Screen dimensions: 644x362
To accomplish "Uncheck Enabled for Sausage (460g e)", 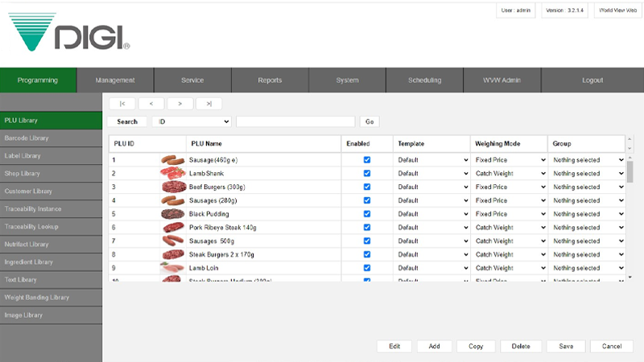I will [x=367, y=160].
